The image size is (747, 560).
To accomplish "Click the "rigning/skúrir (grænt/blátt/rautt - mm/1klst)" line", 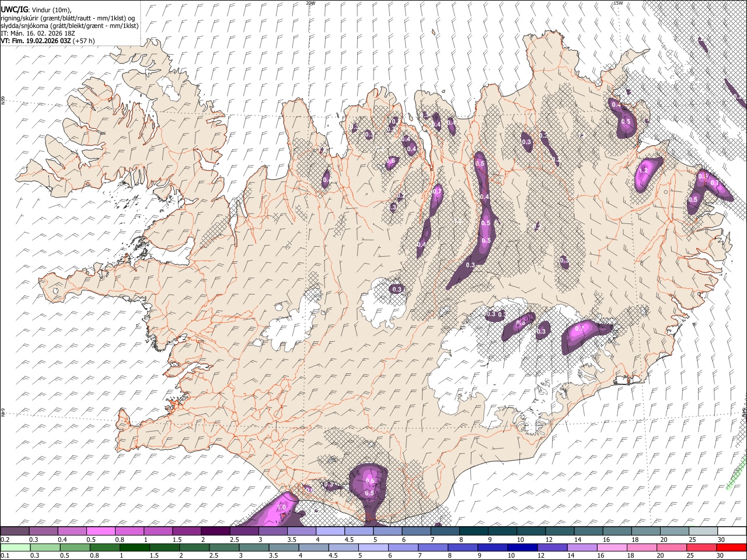I will click(68, 18).
